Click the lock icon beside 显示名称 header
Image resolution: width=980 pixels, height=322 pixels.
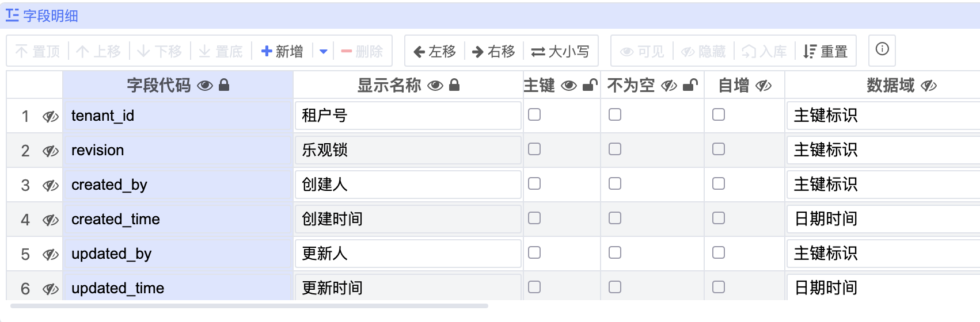point(454,86)
